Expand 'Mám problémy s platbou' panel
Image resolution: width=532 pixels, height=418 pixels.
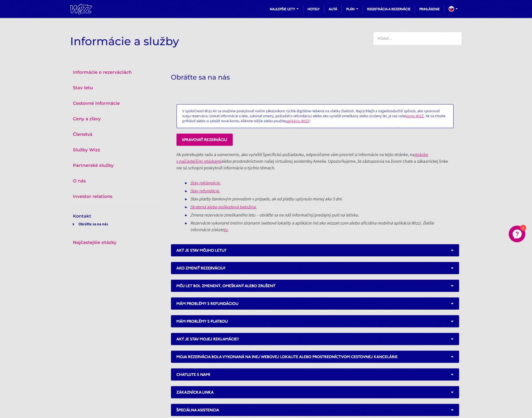(x=315, y=322)
